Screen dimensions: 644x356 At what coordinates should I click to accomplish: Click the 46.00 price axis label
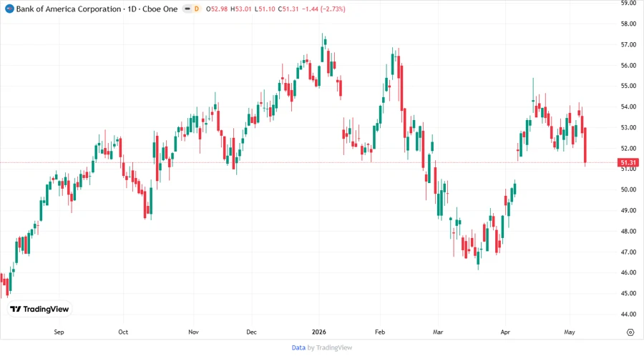tap(628, 272)
